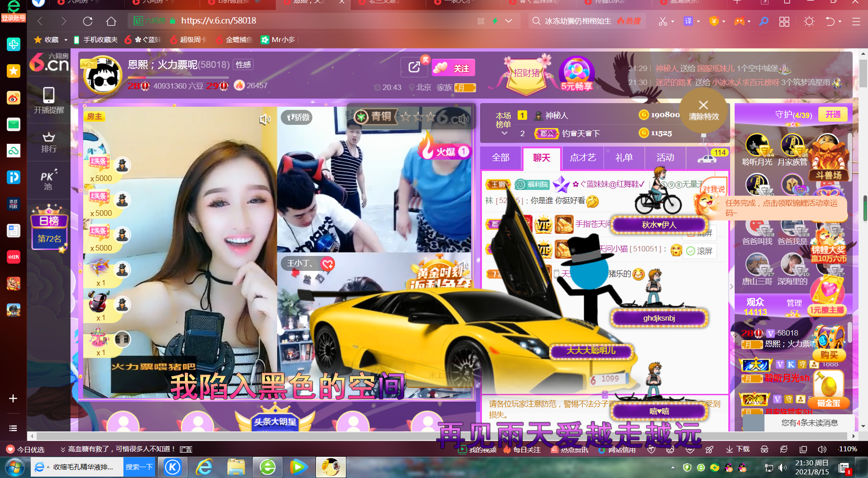Toggle the 滚屏 scroll-screen option
868x478 pixels.
click(x=699, y=251)
